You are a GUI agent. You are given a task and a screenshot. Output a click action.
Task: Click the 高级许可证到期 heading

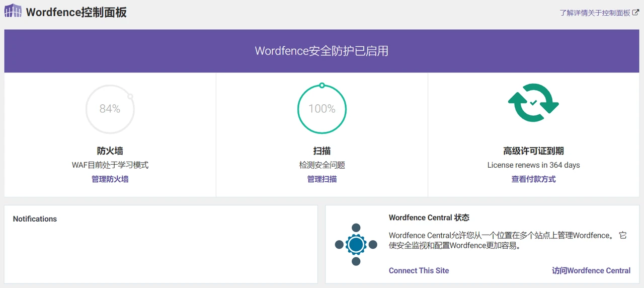(x=533, y=151)
